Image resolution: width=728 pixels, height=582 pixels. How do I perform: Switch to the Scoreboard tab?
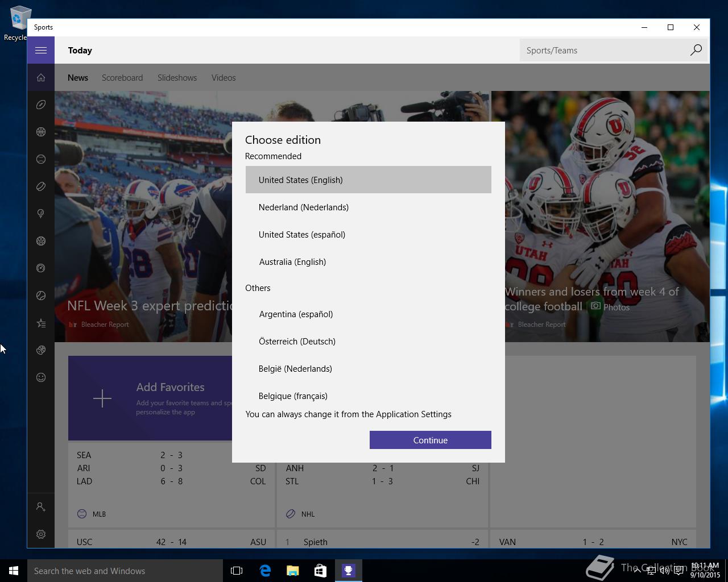122,78
